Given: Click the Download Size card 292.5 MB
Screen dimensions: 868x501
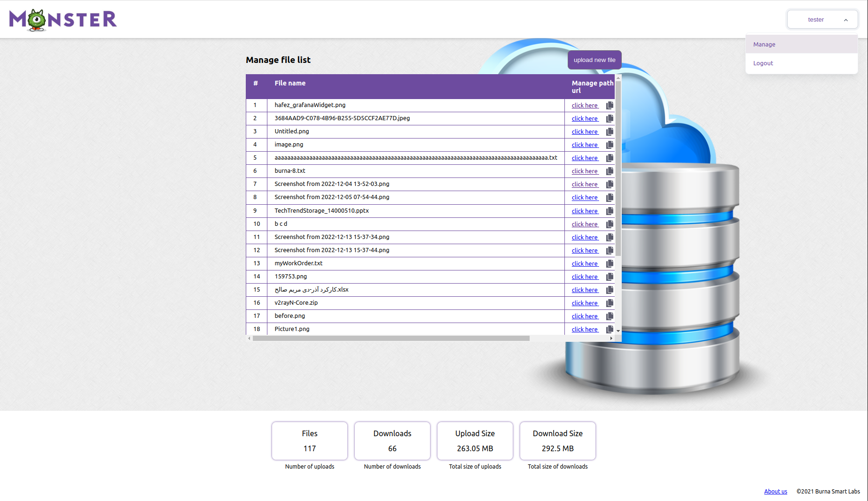Looking at the screenshot, I should [558, 441].
